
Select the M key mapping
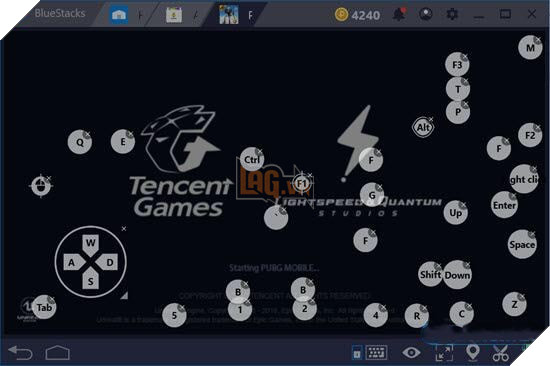tap(530, 47)
